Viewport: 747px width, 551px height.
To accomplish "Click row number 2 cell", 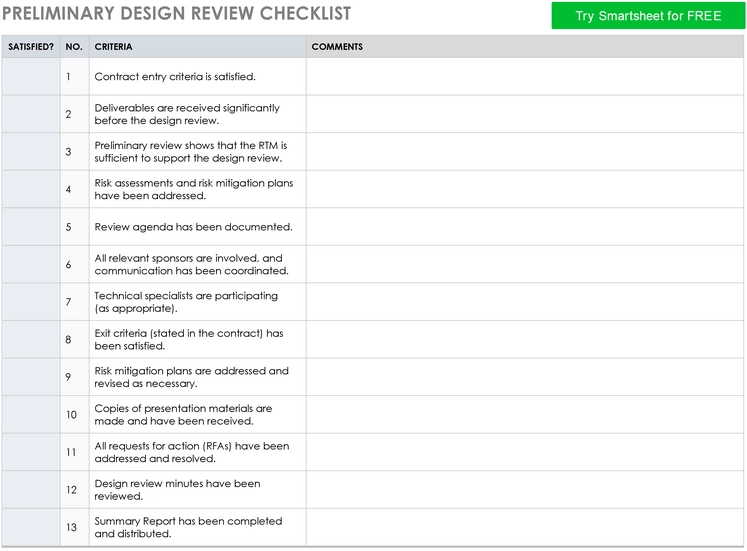I will 74,114.
